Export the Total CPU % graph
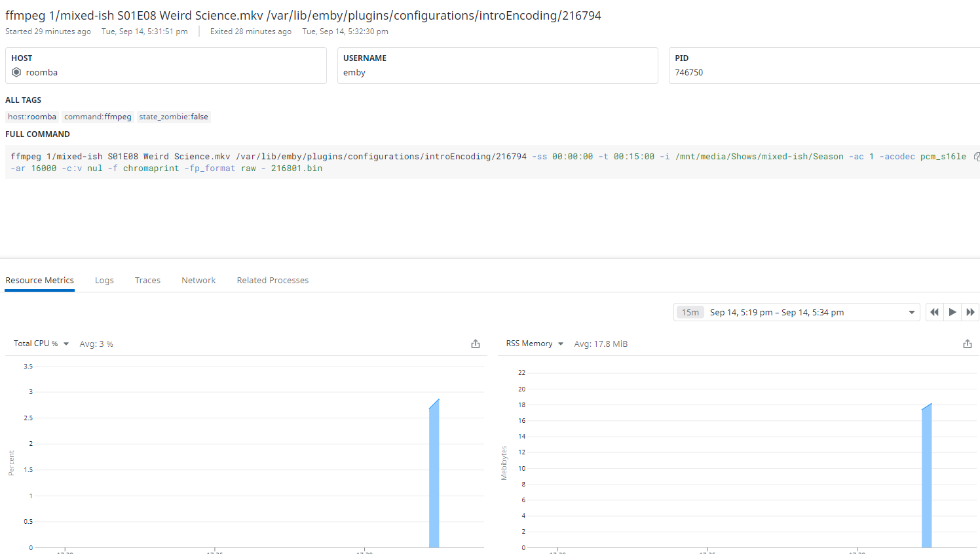This screenshot has width=980, height=554. click(476, 344)
